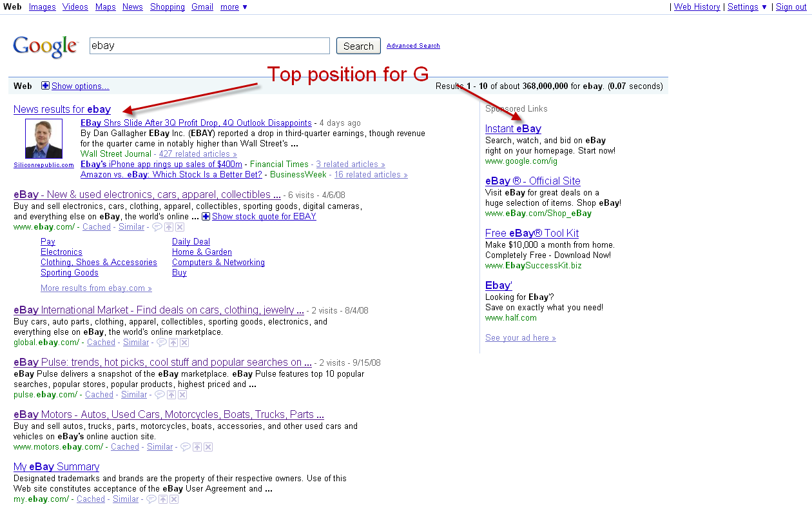Click the Google logo
This screenshot has width=812, height=507.
(x=45, y=46)
